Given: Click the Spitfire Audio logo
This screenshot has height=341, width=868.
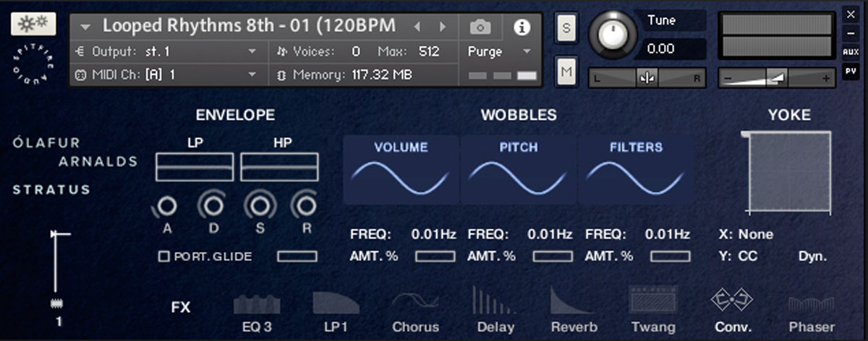Looking at the screenshot, I should 34,64.
